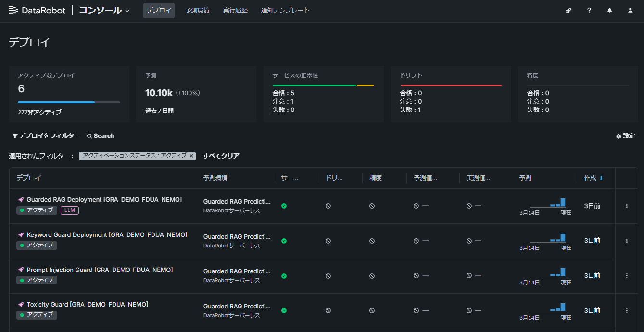
Task: Click the すべてクリア button
Action: [x=221, y=156]
